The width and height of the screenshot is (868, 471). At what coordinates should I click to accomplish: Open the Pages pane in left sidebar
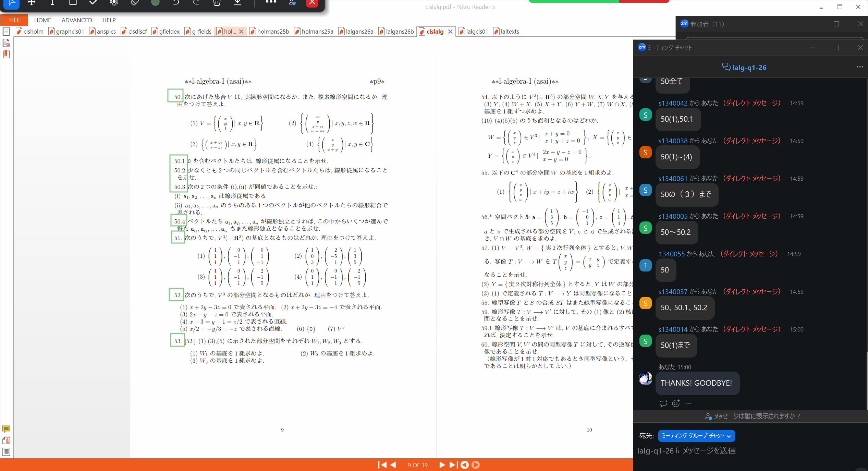pyautogui.click(x=6, y=32)
